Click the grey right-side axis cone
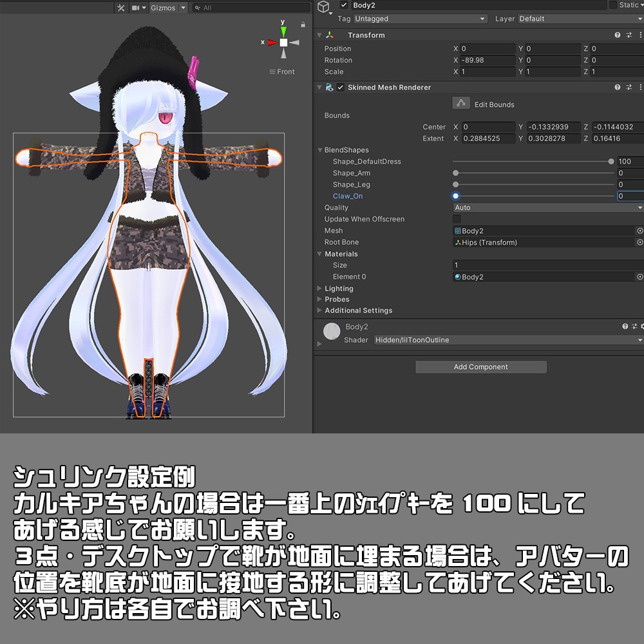644x644 pixels. coord(294,43)
